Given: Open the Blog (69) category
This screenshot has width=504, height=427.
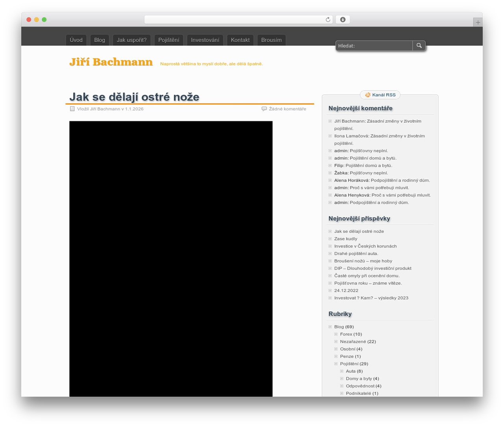Looking at the screenshot, I should click(x=339, y=327).
